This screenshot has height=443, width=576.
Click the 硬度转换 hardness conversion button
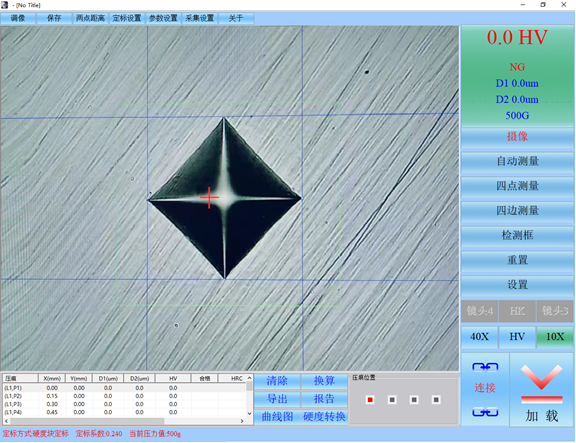click(324, 417)
